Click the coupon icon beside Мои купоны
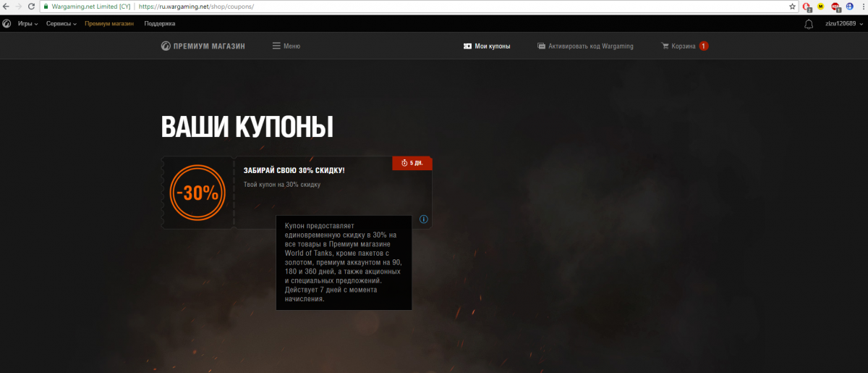868x373 pixels. click(468, 46)
